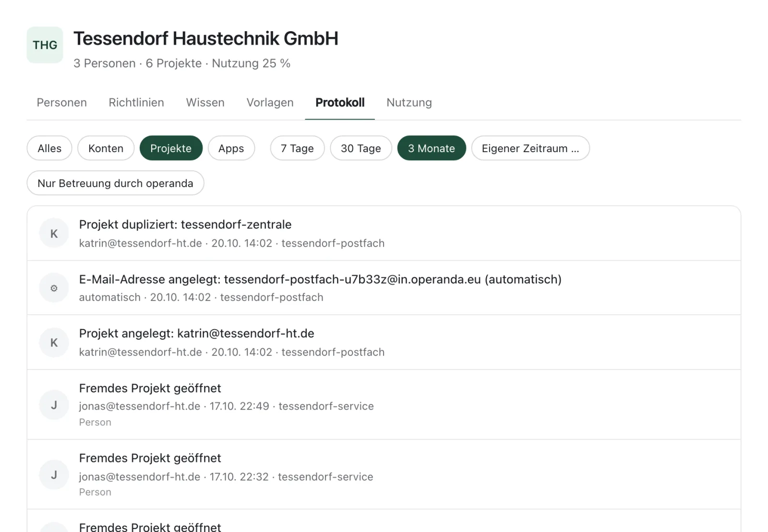This screenshot has height=532, width=768.
Task: Set time range to 7 Tage
Action: (297, 148)
